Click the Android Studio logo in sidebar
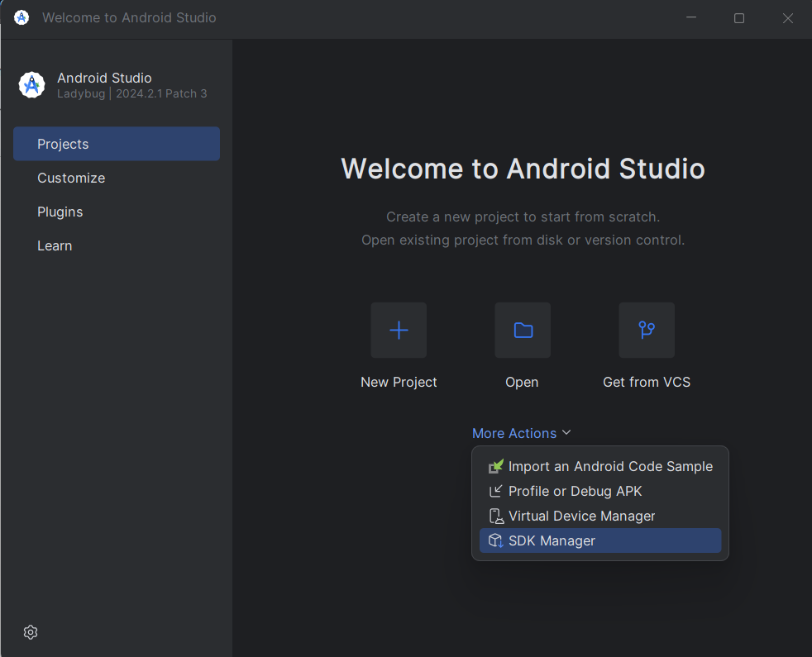Screen dimensions: 812x657 [31, 85]
